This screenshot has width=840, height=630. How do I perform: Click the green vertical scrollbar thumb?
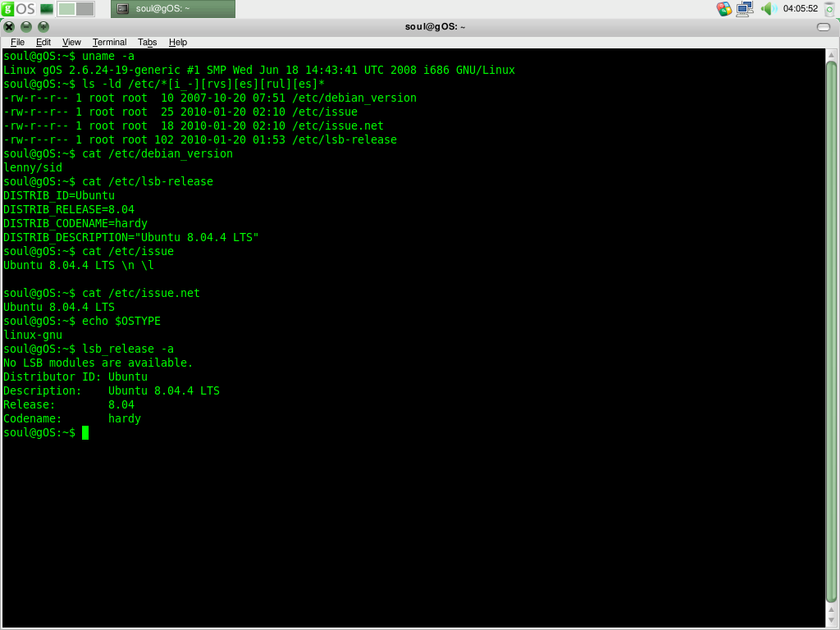click(x=832, y=332)
